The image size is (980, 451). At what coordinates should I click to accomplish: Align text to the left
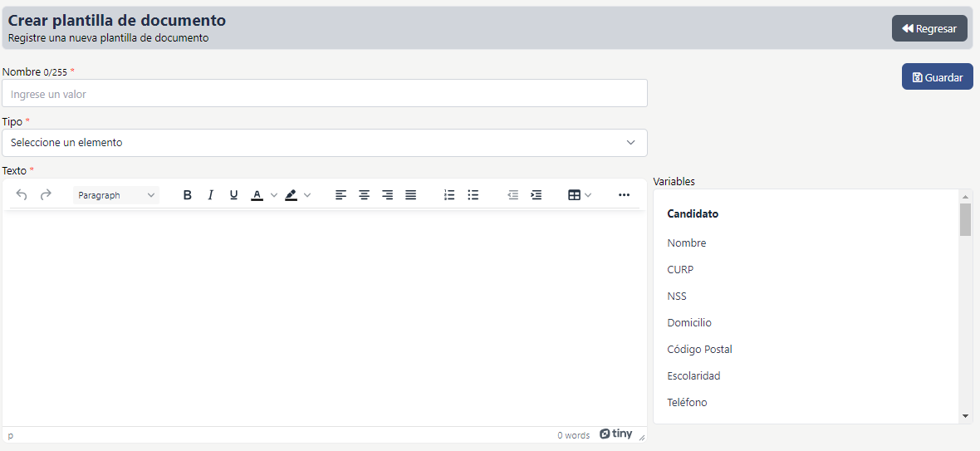point(341,195)
